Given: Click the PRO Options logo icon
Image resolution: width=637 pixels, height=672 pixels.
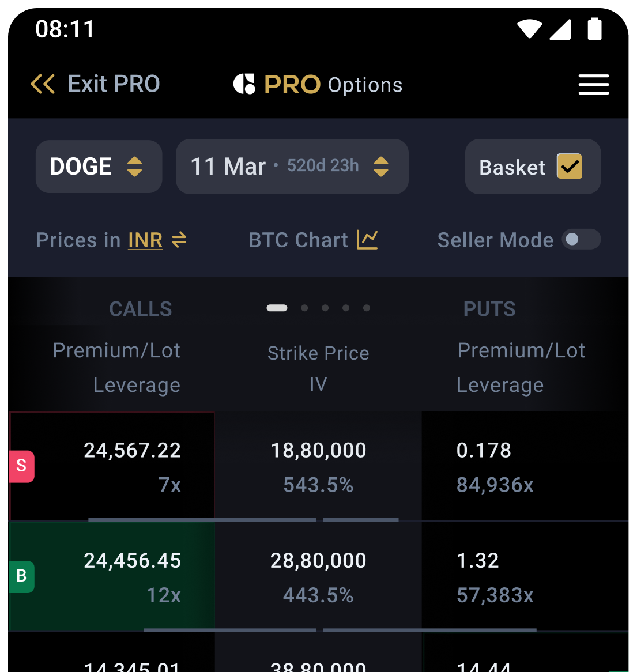Looking at the screenshot, I should (244, 84).
